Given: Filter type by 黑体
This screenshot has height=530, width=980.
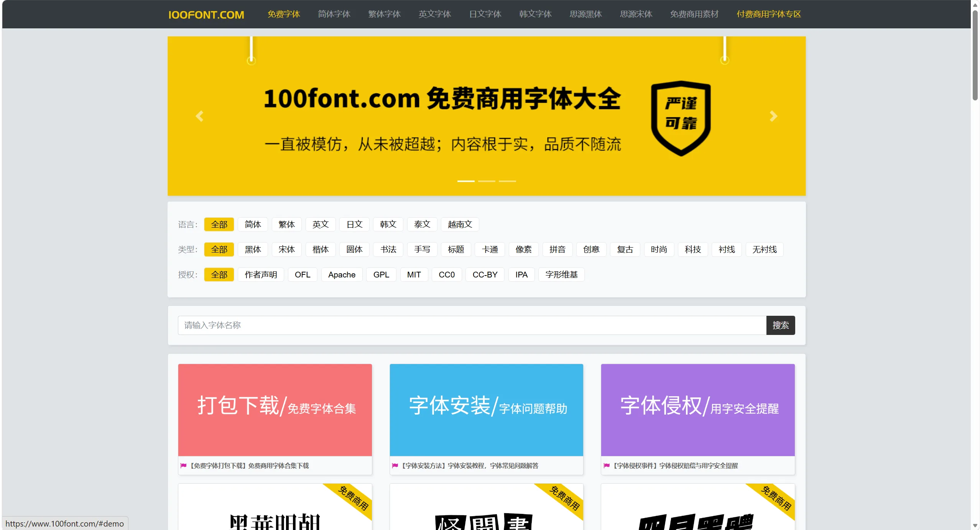Looking at the screenshot, I should 253,249.
